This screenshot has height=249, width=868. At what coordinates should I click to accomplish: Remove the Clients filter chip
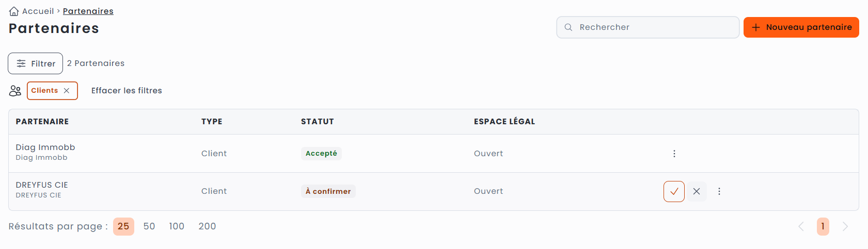coord(67,91)
